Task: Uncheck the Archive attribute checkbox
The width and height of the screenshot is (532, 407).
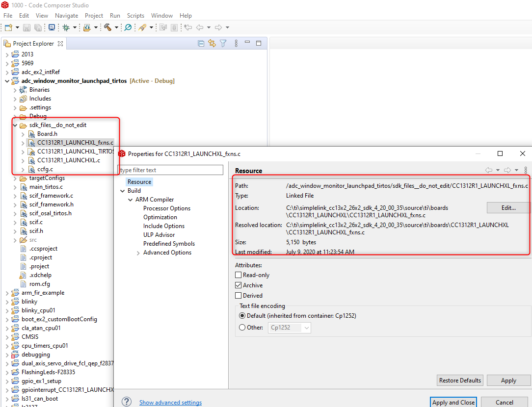Action: [x=239, y=285]
